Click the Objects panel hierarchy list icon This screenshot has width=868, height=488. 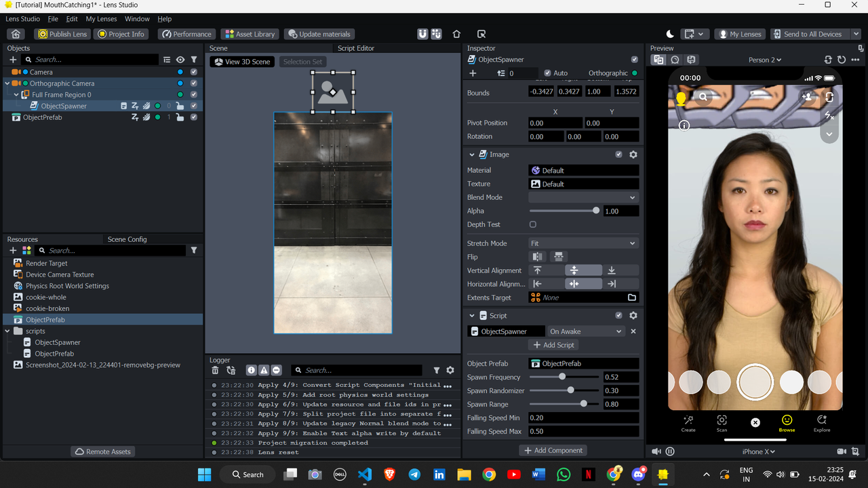tap(167, 60)
